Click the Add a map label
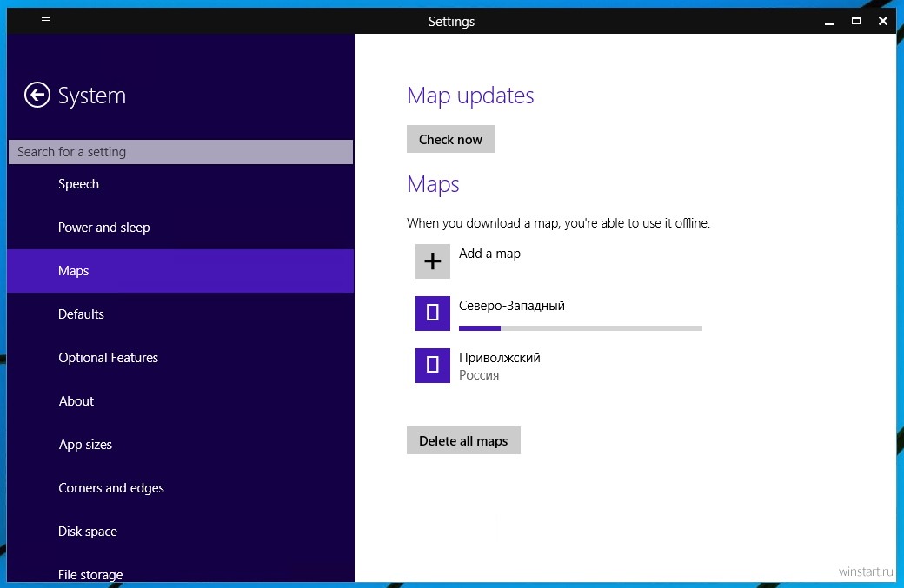The height and width of the screenshot is (588, 904). point(489,254)
